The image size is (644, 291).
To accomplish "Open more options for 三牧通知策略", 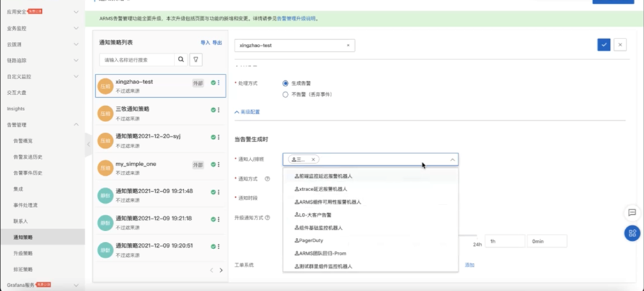I will click(x=218, y=110).
